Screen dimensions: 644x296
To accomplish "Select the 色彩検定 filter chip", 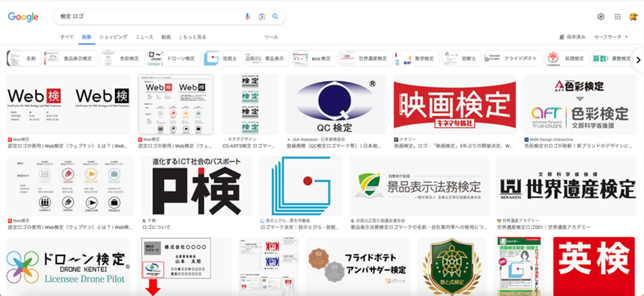I will (122, 58).
